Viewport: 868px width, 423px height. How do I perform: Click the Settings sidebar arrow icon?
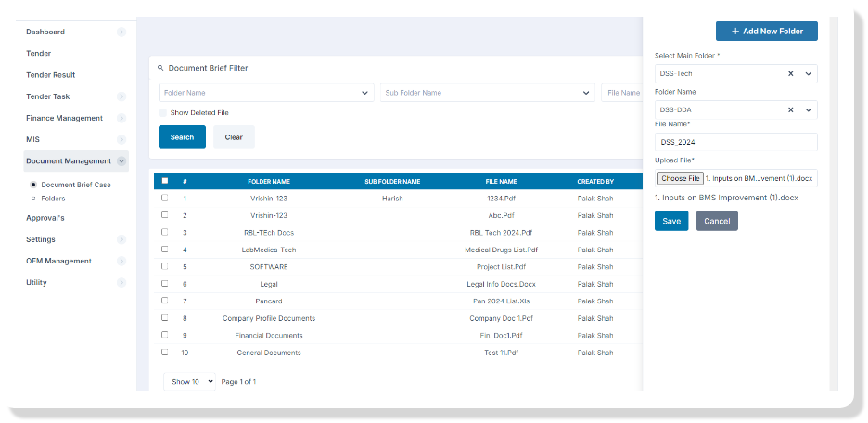[121, 239]
